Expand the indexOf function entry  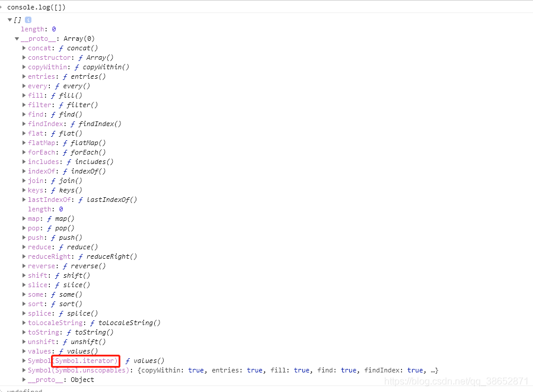[24, 171]
